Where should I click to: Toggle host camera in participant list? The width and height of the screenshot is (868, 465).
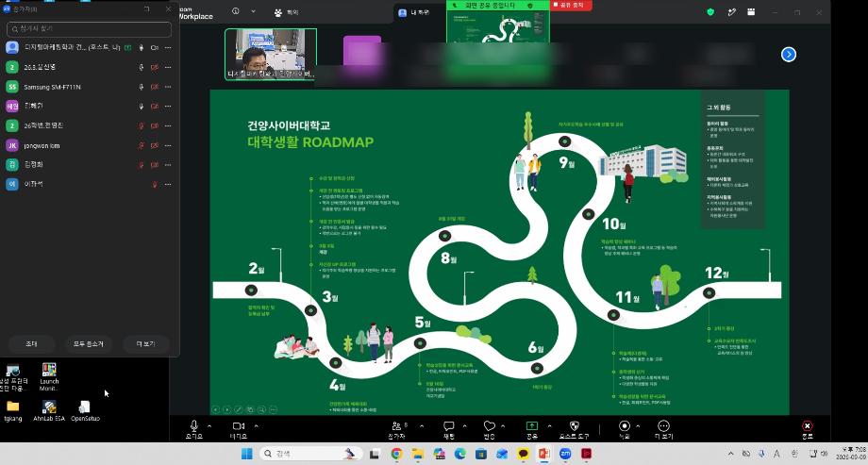(x=155, y=47)
